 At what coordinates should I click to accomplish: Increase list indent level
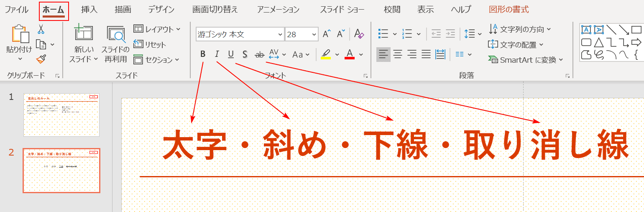tap(450, 34)
